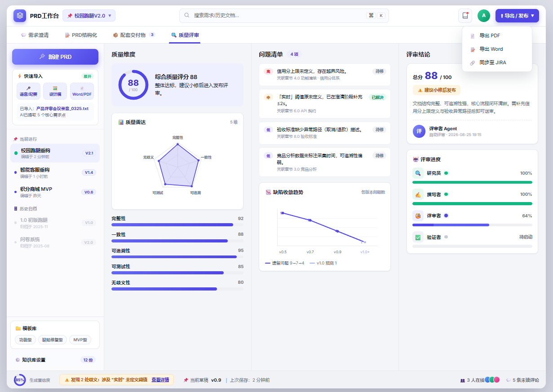Toggle the 导出 / 发布 dropdown button
This screenshot has height=392, width=553.
coord(517,16)
